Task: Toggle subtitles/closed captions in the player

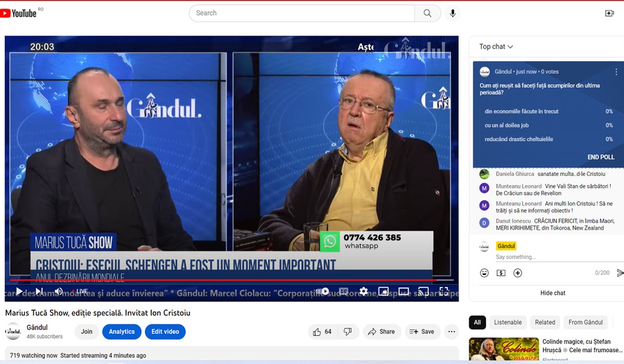Action: pos(344,291)
